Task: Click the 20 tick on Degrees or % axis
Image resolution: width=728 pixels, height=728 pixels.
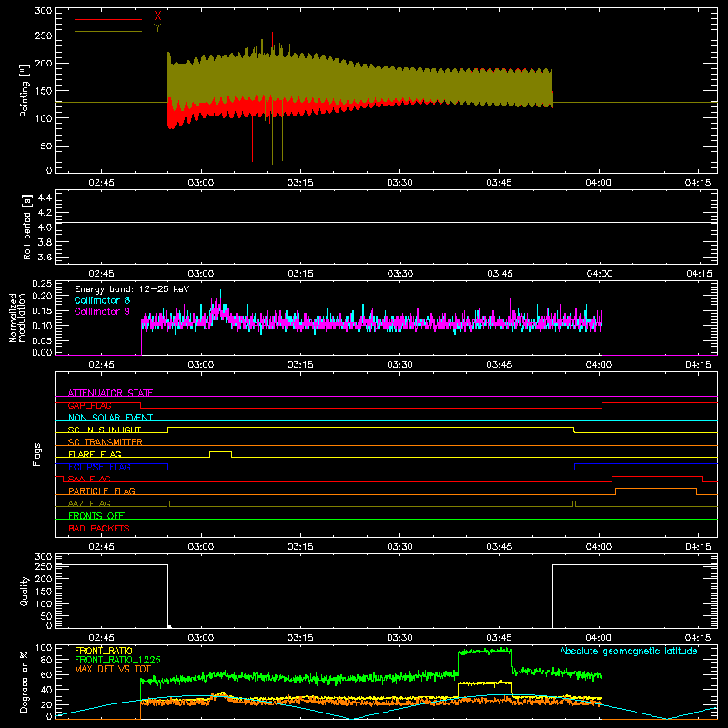Action: pyautogui.click(x=47, y=704)
